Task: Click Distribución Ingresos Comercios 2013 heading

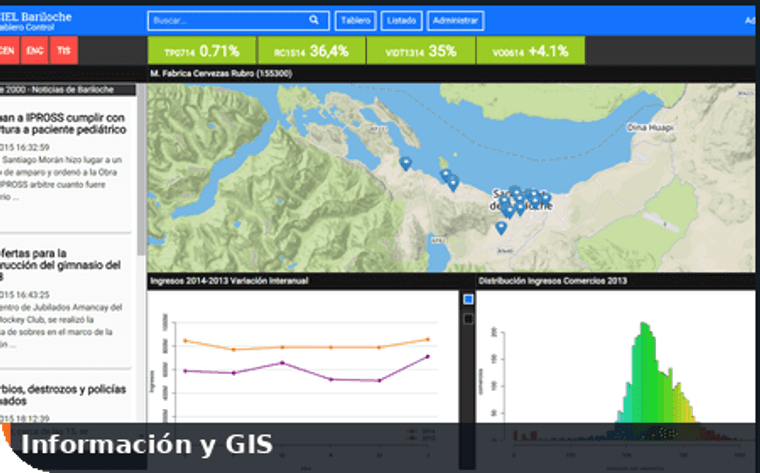Action: (x=553, y=281)
